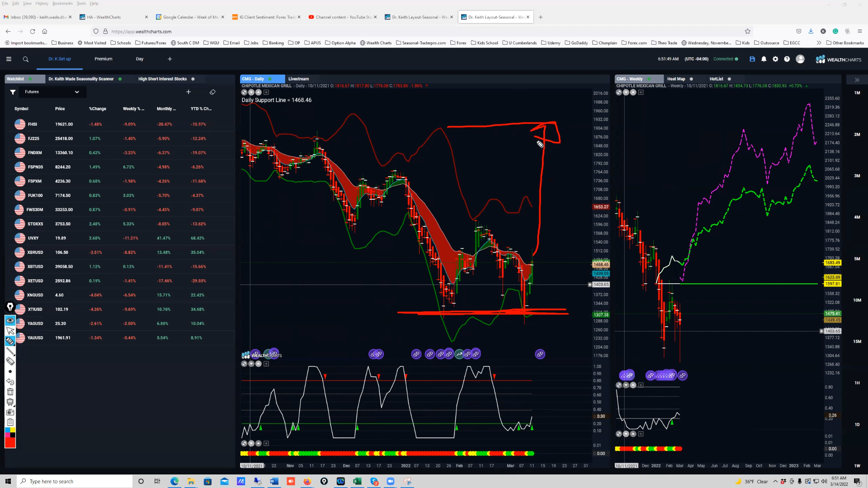The width and height of the screenshot is (868, 488).
Task: Toggle the CMG - Daily tab link dot
Action: coord(270,79)
